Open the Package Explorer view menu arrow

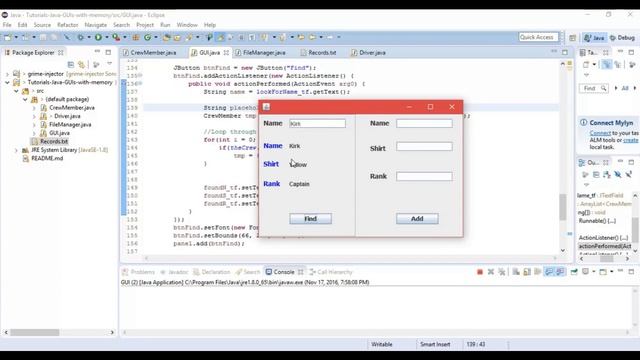tap(109, 64)
